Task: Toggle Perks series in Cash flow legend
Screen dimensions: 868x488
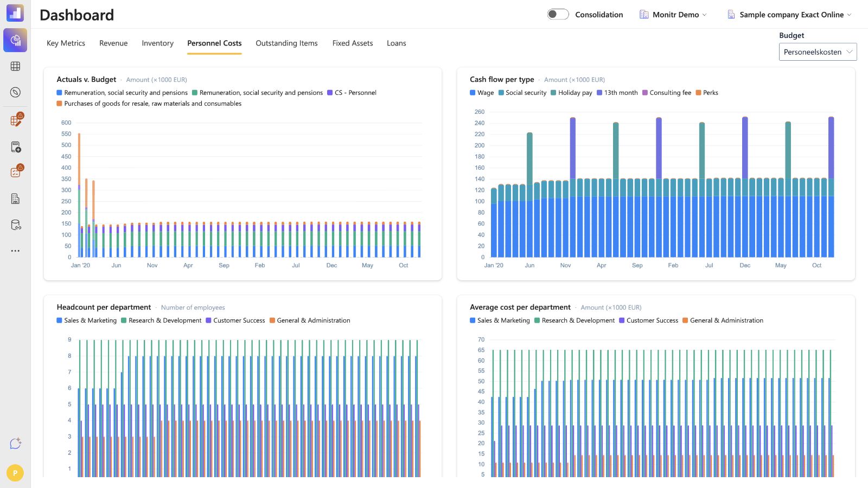Action: (x=707, y=93)
